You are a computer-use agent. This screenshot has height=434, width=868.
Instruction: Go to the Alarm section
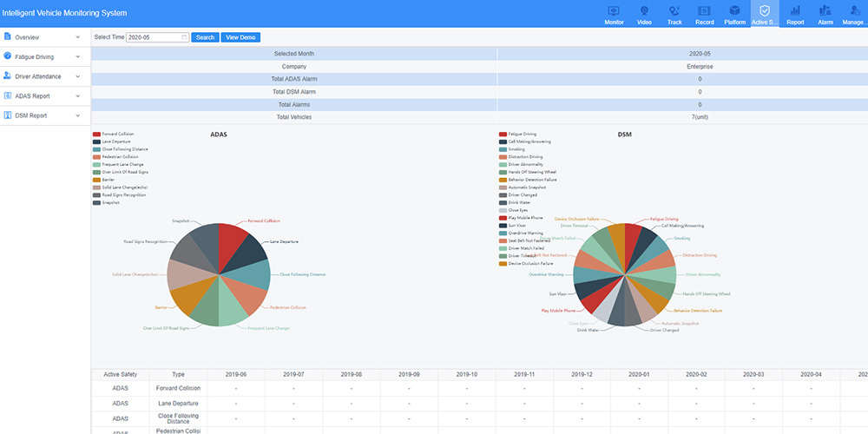coord(825,15)
